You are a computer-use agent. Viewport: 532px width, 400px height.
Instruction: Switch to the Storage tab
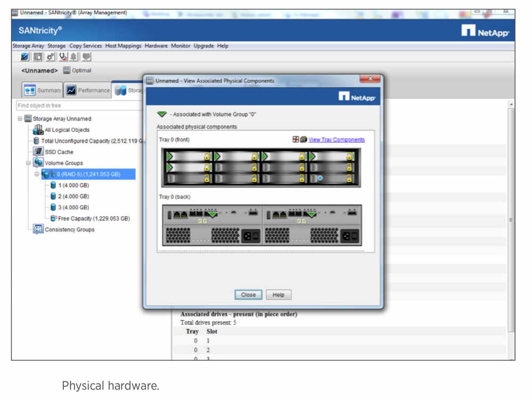click(128, 90)
